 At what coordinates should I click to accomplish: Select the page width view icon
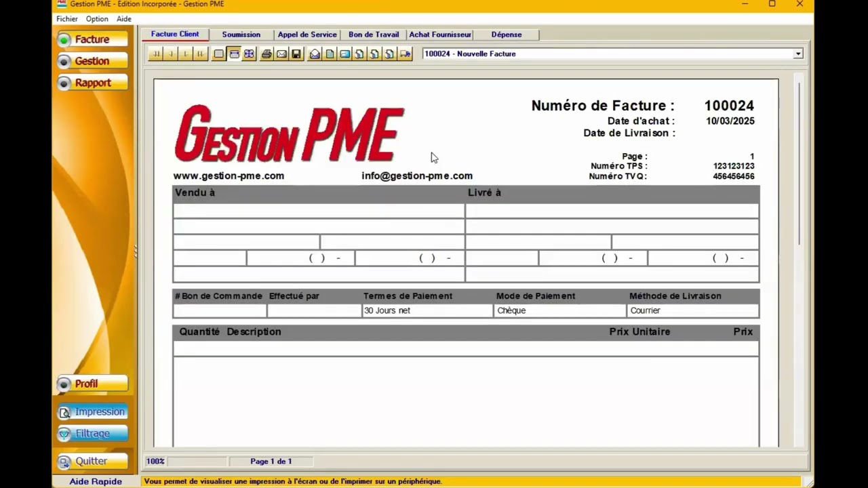tap(234, 54)
